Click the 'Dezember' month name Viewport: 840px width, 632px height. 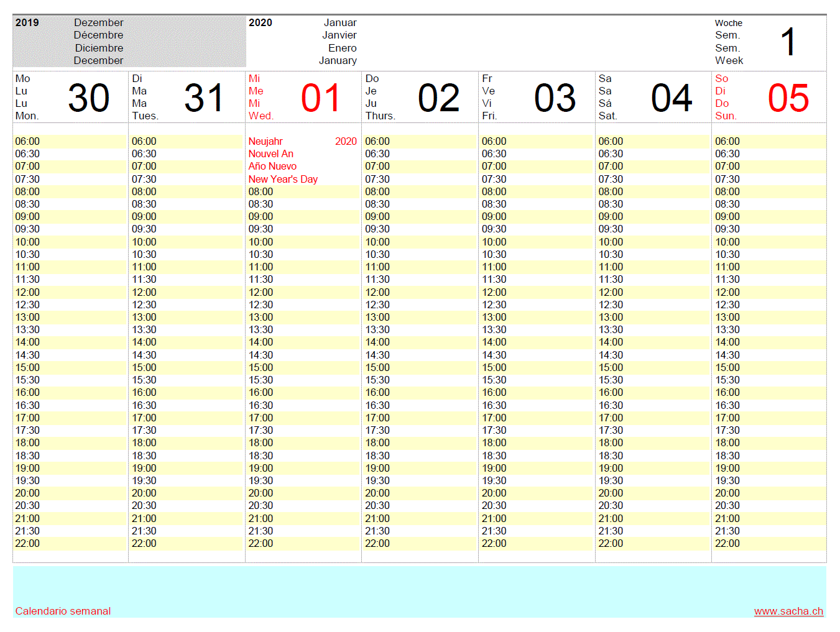[99, 23]
